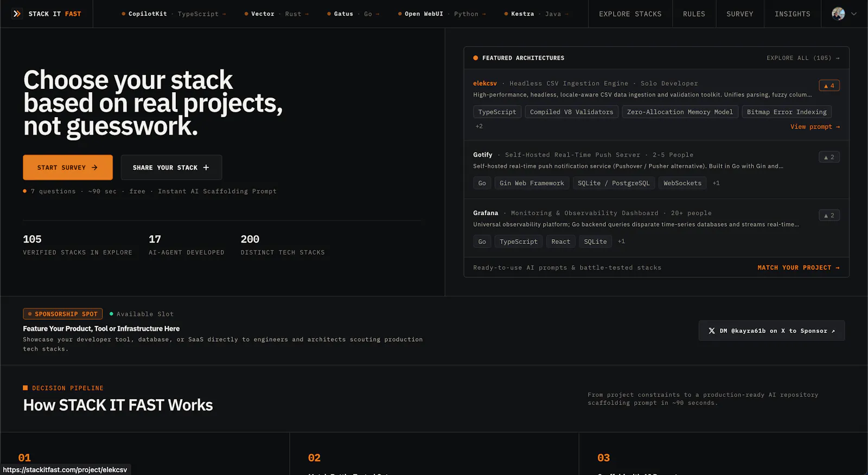Viewport: 868px width, 475px height.
Task: Open the user avatar profile menu
Action: tap(838, 14)
